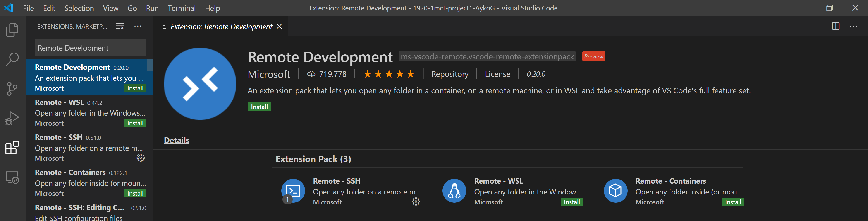The image size is (868, 221).
Task: Open Remote - Containers card title in pack
Action: (671, 181)
